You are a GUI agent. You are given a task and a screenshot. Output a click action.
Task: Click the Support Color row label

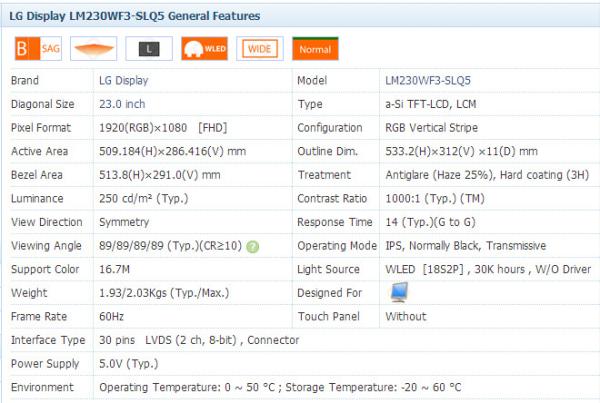tap(45, 269)
